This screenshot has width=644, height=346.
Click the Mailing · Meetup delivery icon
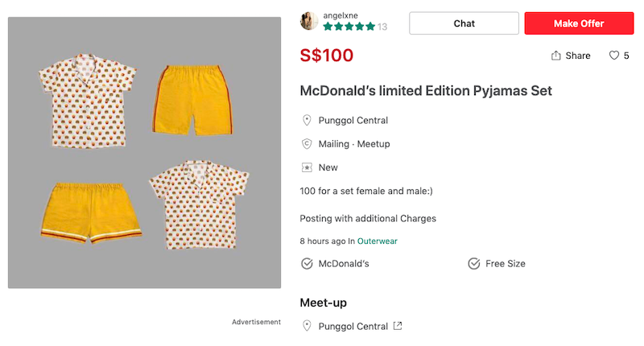[x=307, y=144]
